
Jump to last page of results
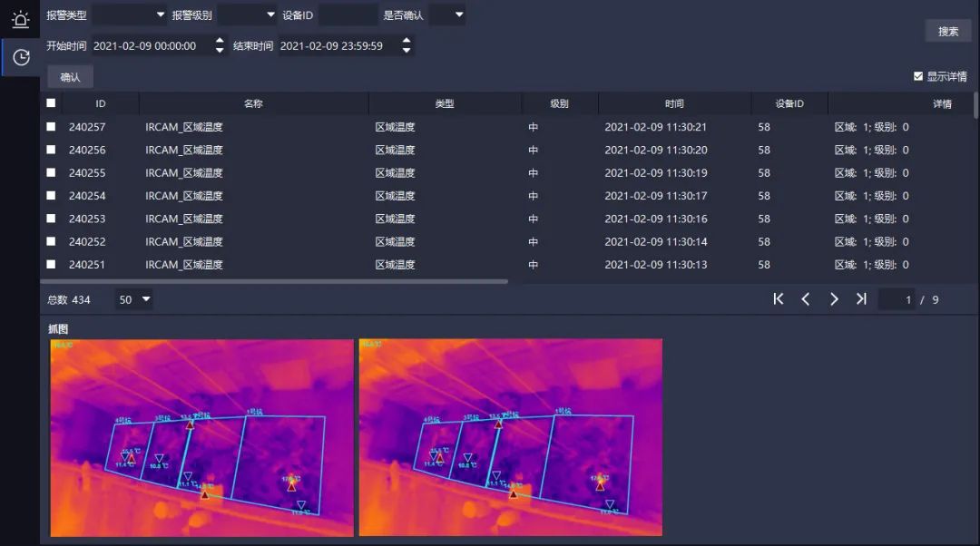(861, 299)
